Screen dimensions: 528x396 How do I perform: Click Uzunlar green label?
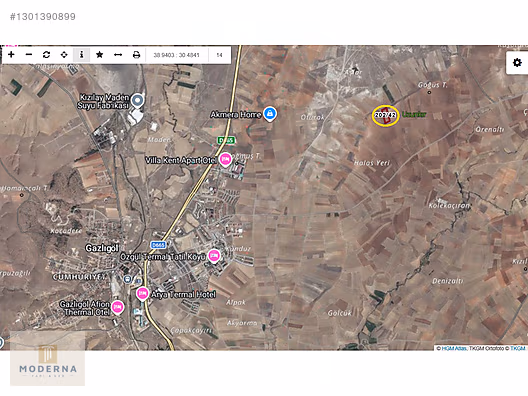[x=414, y=114]
